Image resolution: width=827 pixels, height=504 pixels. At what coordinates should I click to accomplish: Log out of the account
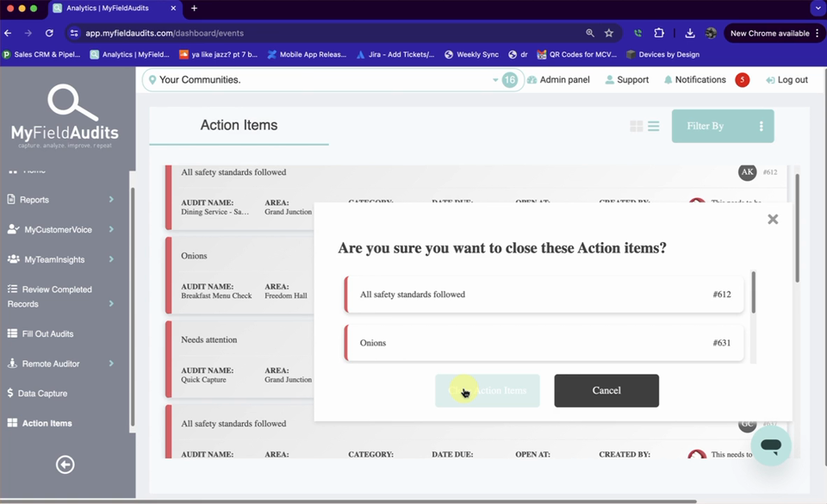tap(787, 79)
